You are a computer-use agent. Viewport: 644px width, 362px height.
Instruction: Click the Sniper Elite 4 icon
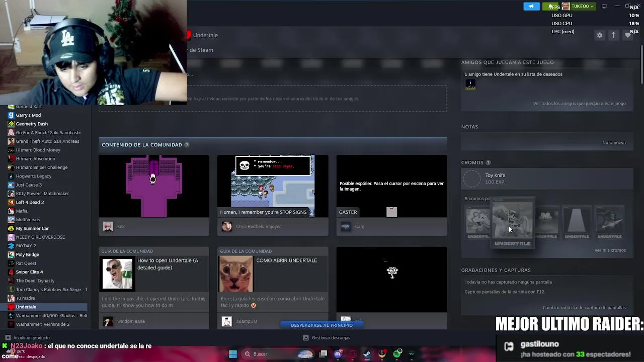click(11, 272)
